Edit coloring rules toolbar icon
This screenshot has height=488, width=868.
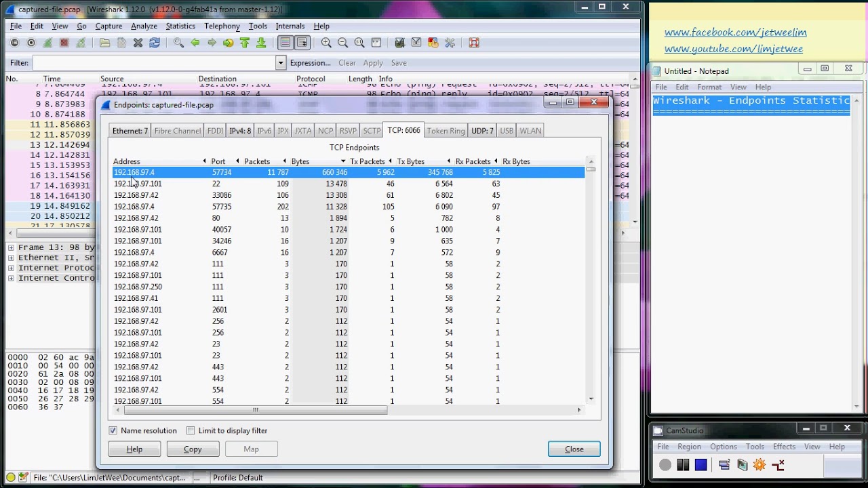[433, 43]
